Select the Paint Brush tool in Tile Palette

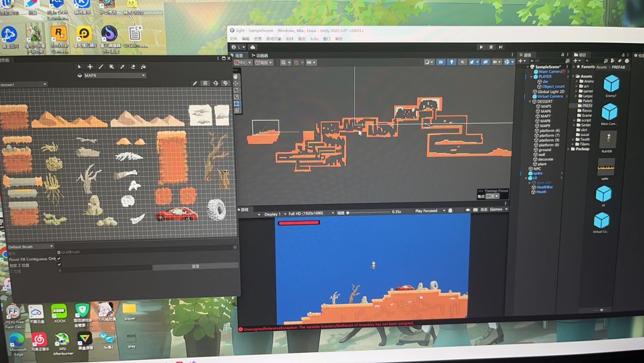point(101,67)
